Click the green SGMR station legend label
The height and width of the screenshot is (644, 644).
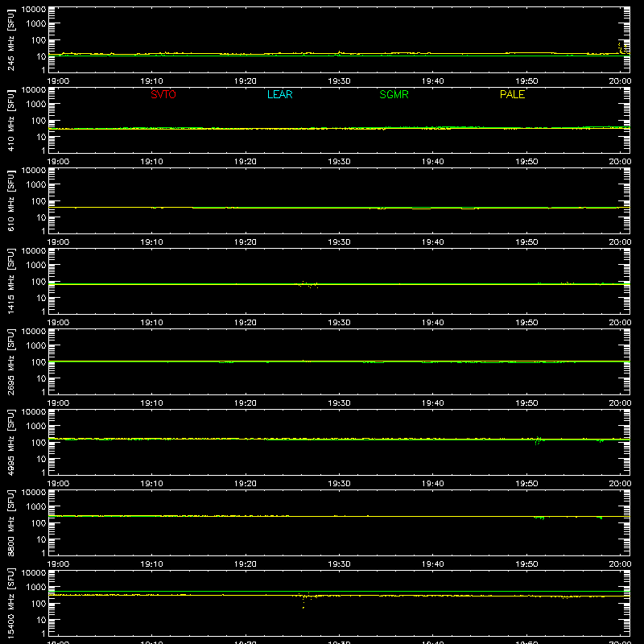tap(394, 94)
